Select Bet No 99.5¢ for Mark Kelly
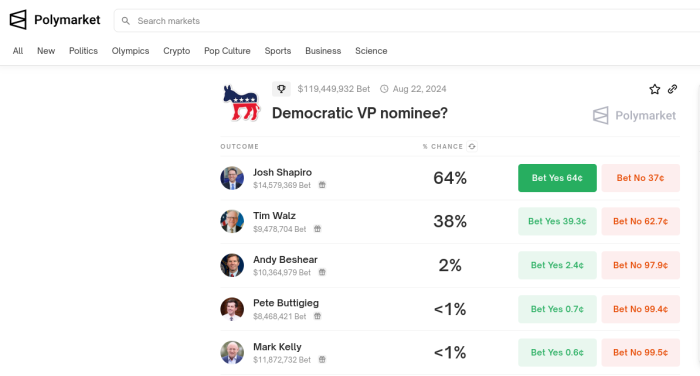Image resolution: width=700 pixels, height=376 pixels. (x=641, y=352)
